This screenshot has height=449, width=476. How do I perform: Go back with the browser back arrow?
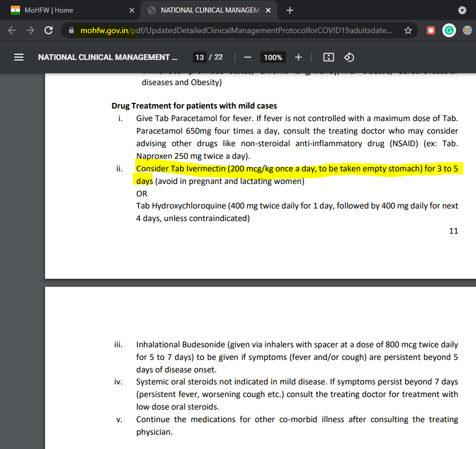[x=12, y=30]
